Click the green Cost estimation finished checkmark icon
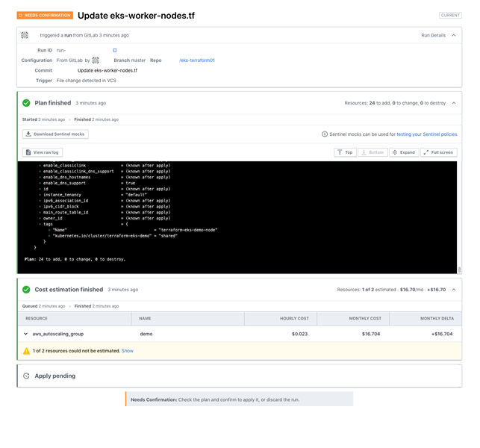The width and height of the screenshot is (480, 448). [x=26, y=290]
